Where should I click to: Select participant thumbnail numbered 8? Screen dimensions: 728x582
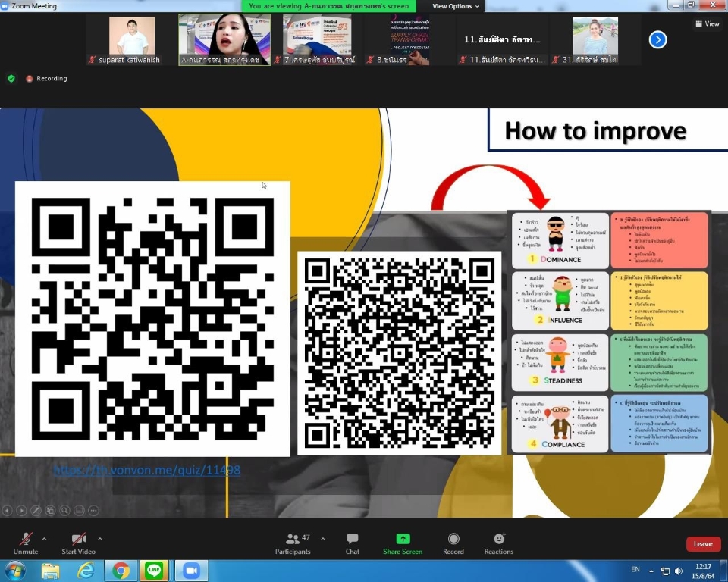409,40
